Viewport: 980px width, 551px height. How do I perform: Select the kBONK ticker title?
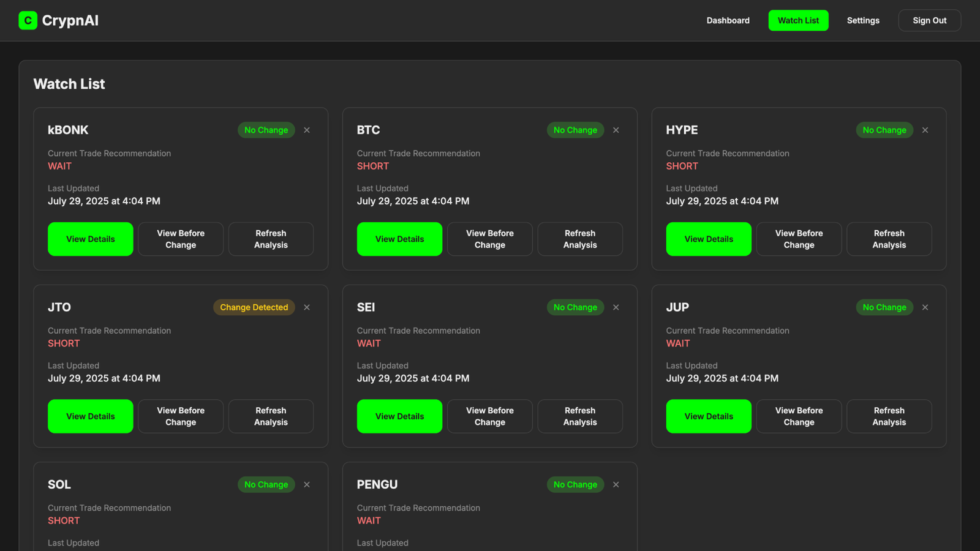68,130
